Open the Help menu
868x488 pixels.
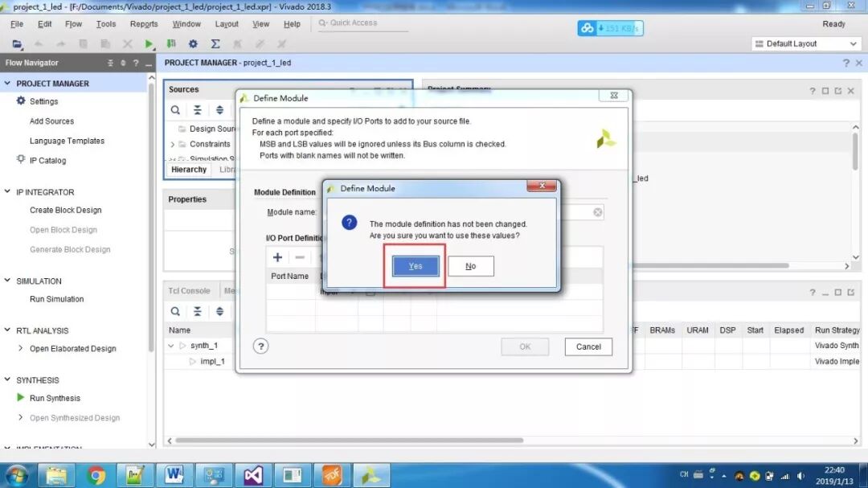(292, 24)
